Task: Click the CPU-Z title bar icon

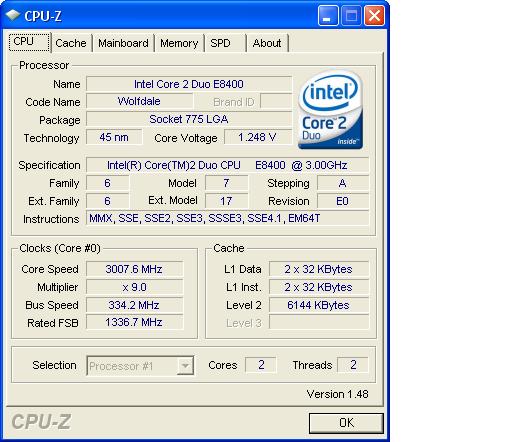Action: tap(13, 15)
